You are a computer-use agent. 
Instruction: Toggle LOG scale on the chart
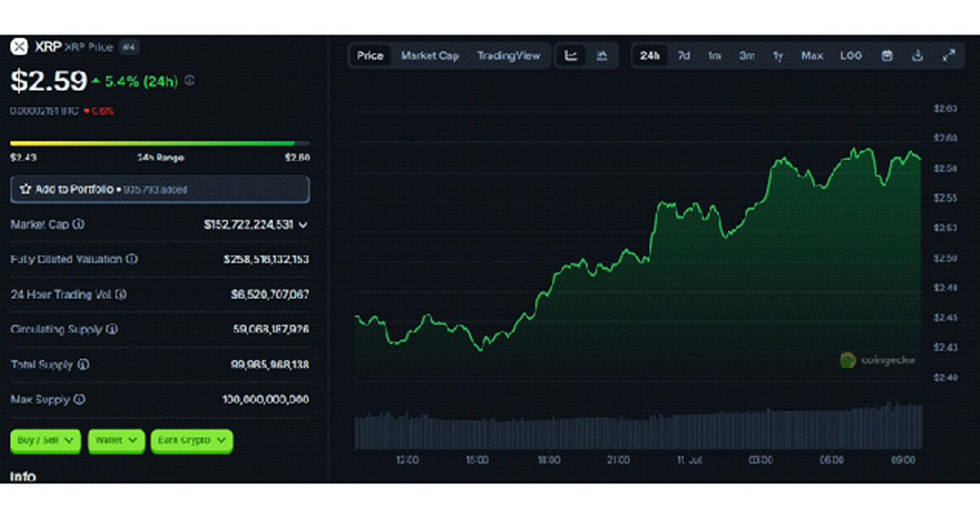click(851, 55)
